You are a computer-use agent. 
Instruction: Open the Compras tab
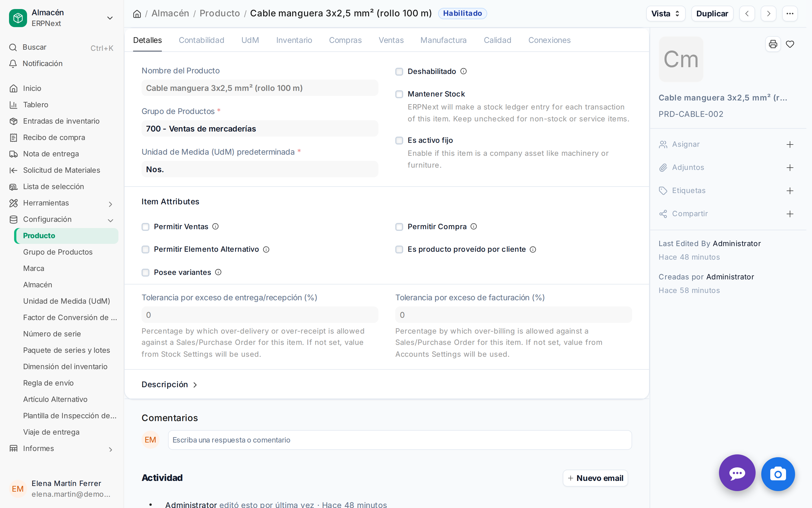coord(345,40)
